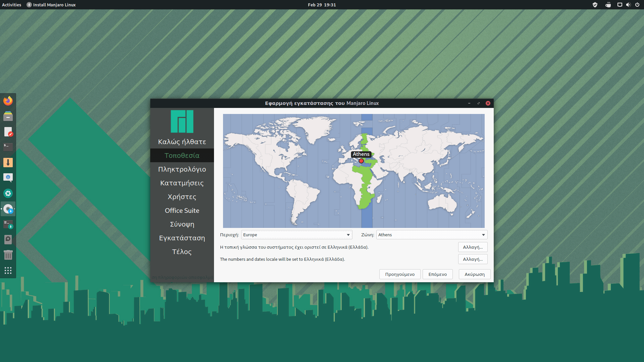
Task: Expand the Ζώνη (Athens) dropdown
Action: (x=432, y=235)
